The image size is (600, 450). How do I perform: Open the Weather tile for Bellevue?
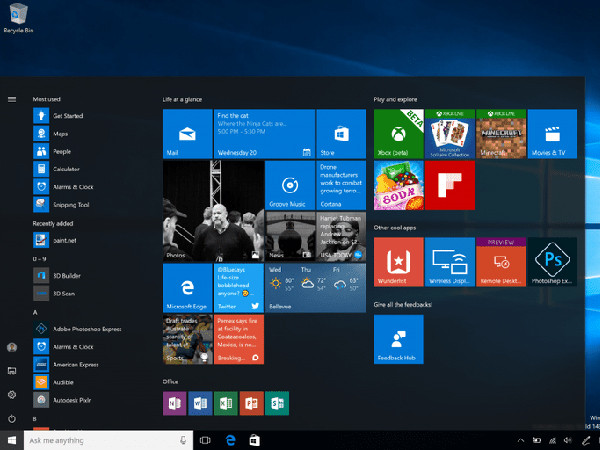pyautogui.click(x=315, y=288)
